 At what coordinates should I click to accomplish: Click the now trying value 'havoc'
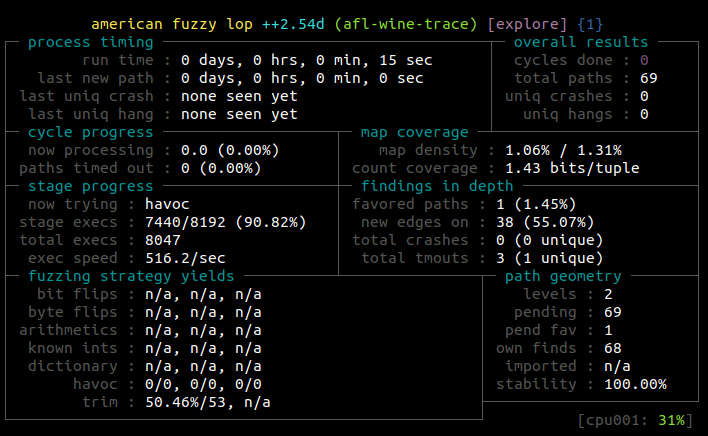coord(167,204)
